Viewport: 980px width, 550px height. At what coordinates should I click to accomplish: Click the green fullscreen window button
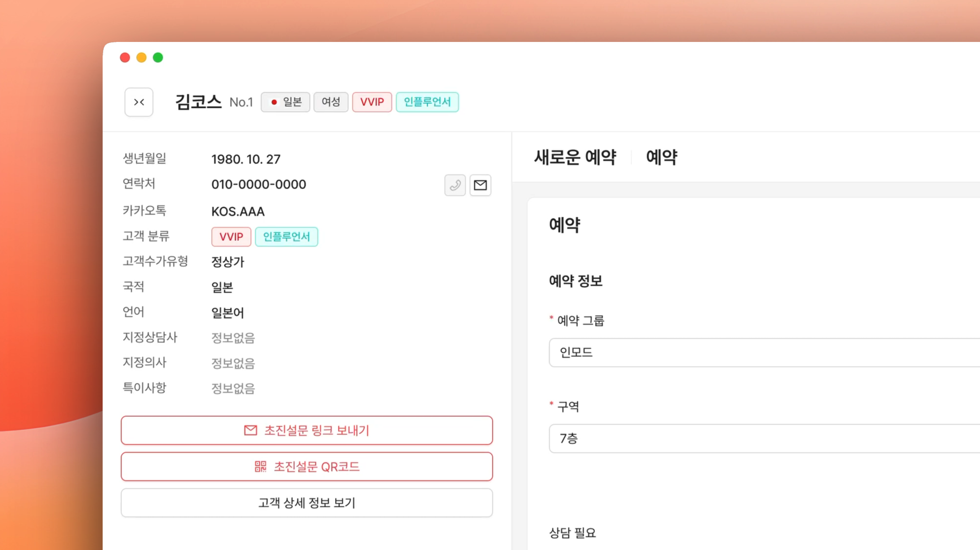click(x=158, y=57)
